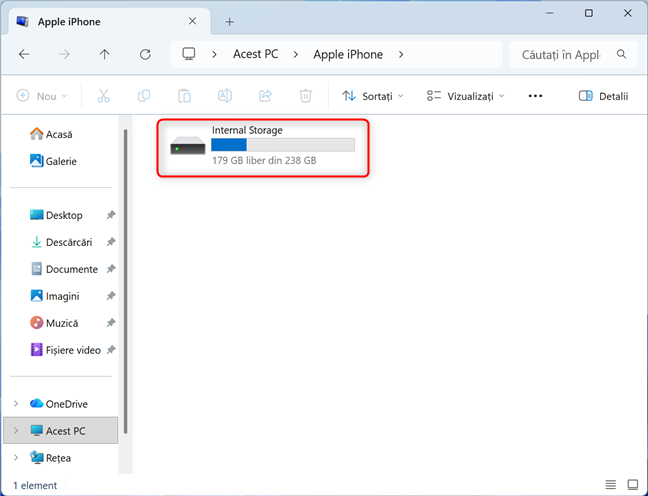The image size is (648, 496).
Task: Click the pin icon next to Fișiere video
Action: coord(111,350)
